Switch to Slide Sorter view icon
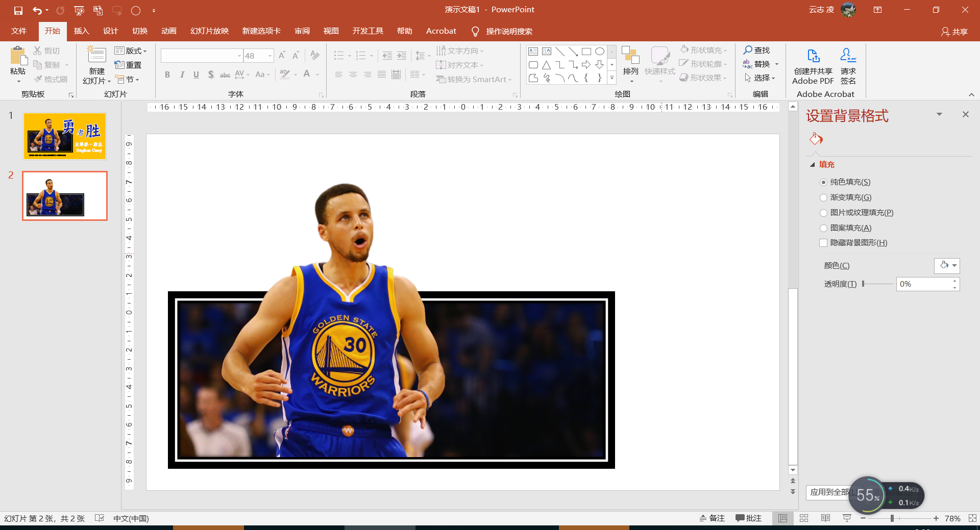980x530 pixels. 804,518
